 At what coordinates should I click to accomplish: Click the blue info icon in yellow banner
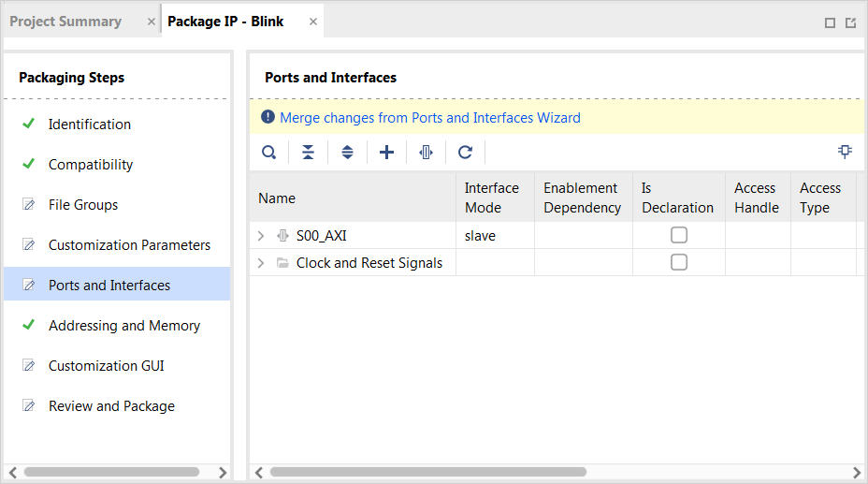coord(268,118)
